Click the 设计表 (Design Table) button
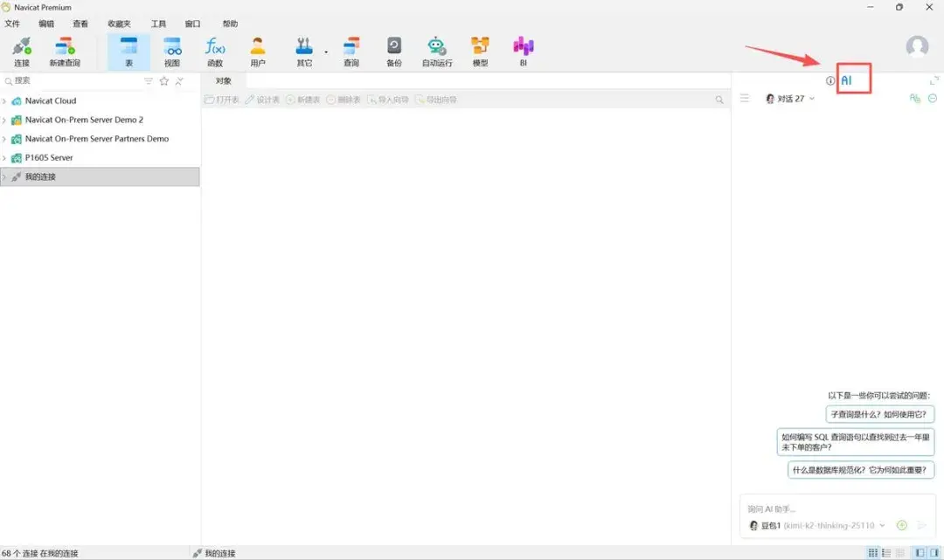The width and height of the screenshot is (944, 560). click(x=262, y=100)
